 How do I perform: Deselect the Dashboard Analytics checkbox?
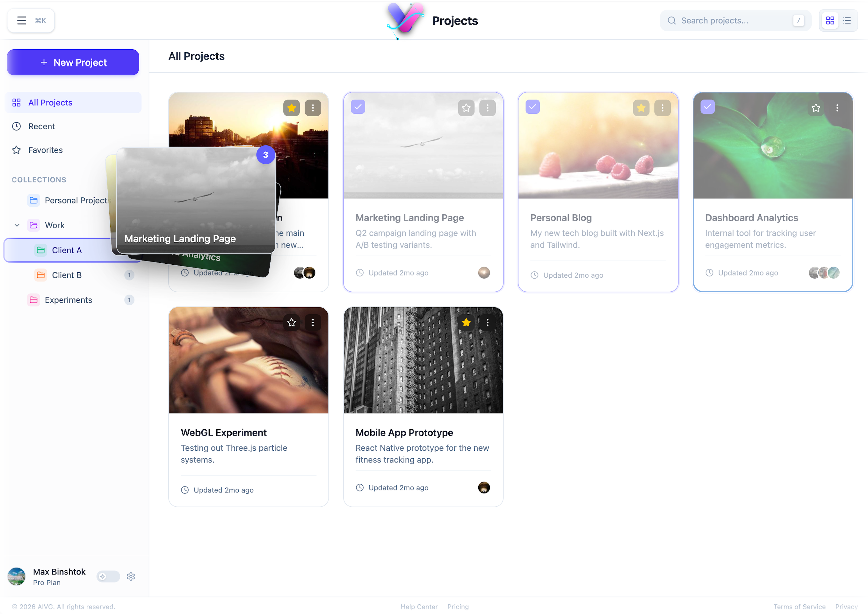click(x=707, y=107)
